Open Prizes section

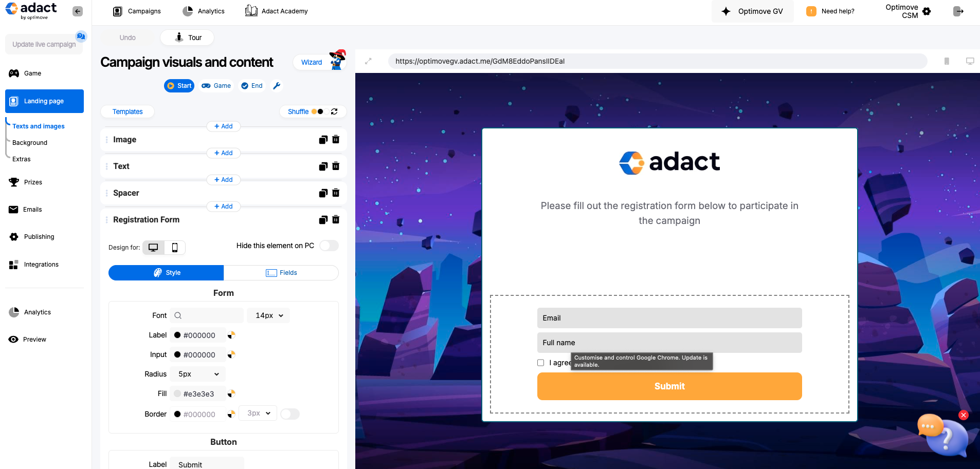click(26, 182)
